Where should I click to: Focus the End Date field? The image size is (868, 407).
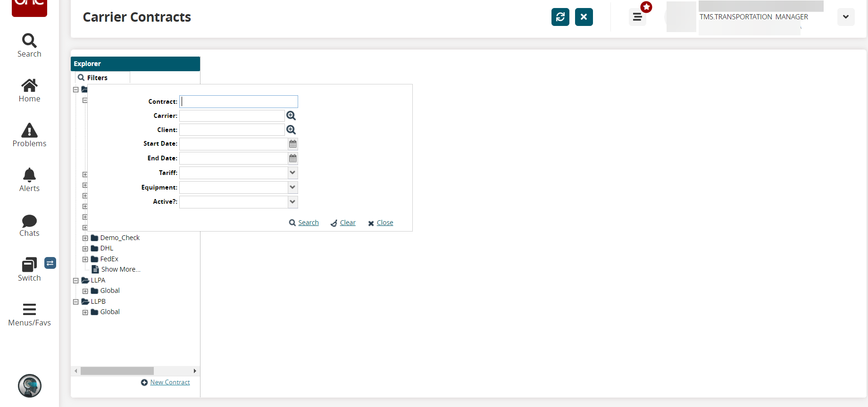(x=234, y=158)
